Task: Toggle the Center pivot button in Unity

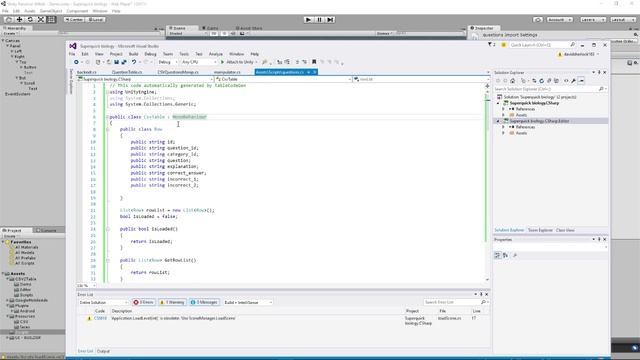Action: tap(74, 20)
